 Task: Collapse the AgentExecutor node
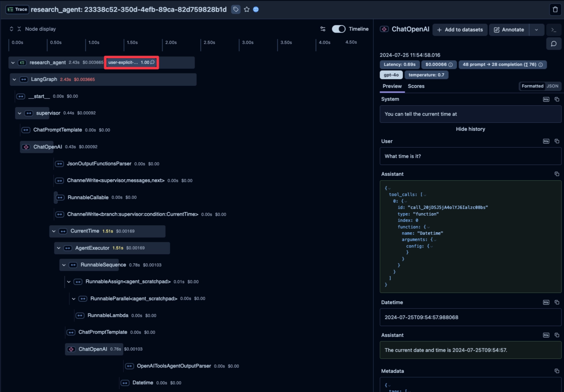click(x=59, y=248)
